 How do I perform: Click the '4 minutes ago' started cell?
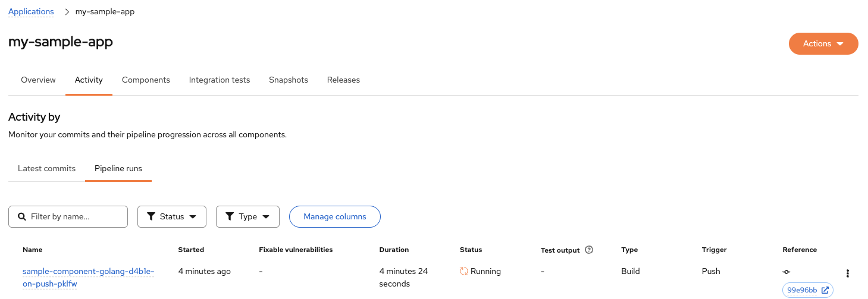[x=205, y=271]
